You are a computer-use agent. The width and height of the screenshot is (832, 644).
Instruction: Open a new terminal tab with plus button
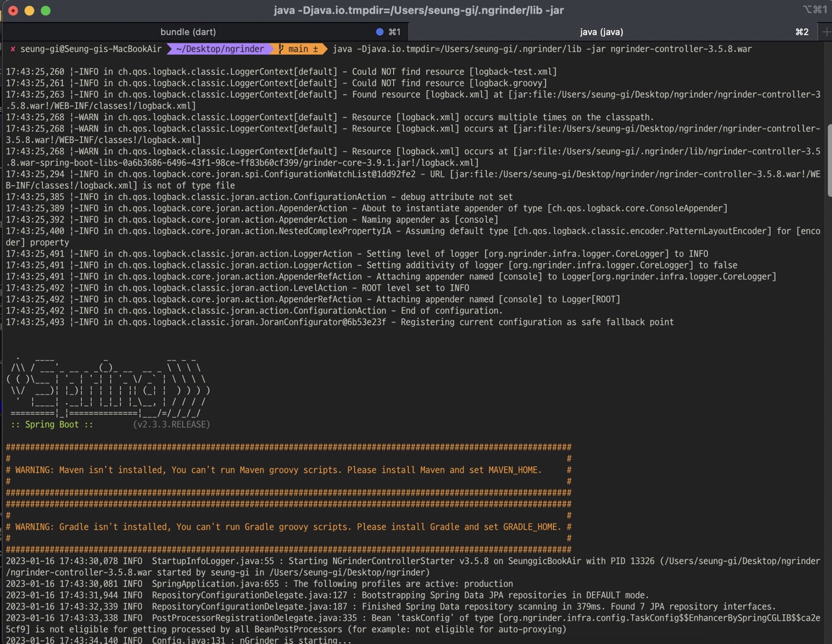826,32
